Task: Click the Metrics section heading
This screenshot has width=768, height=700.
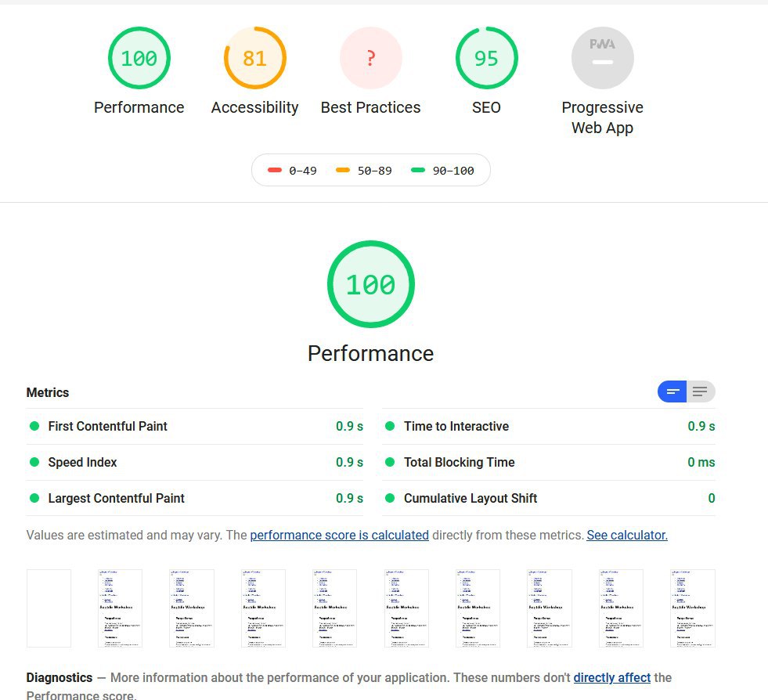Action: (x=48, y=392)
